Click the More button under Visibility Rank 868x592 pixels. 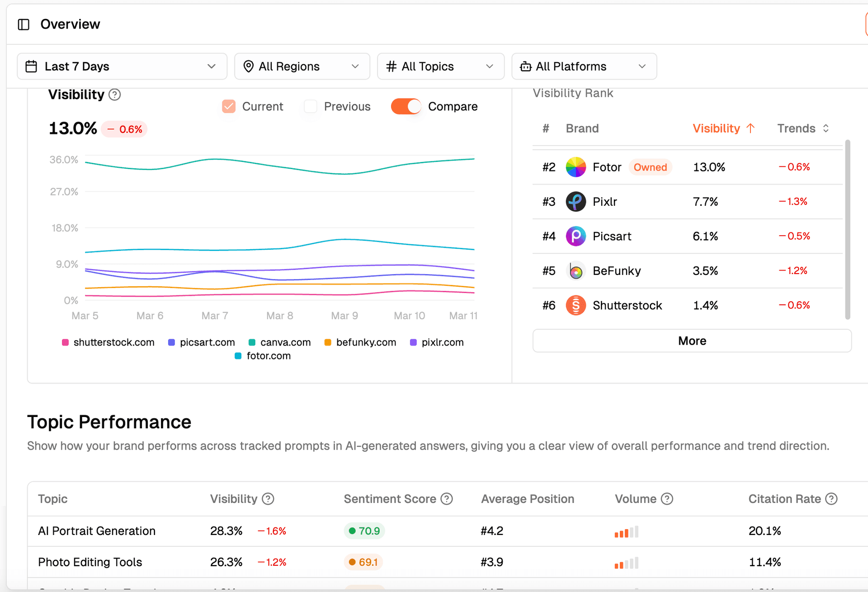[x=692, y=341]
